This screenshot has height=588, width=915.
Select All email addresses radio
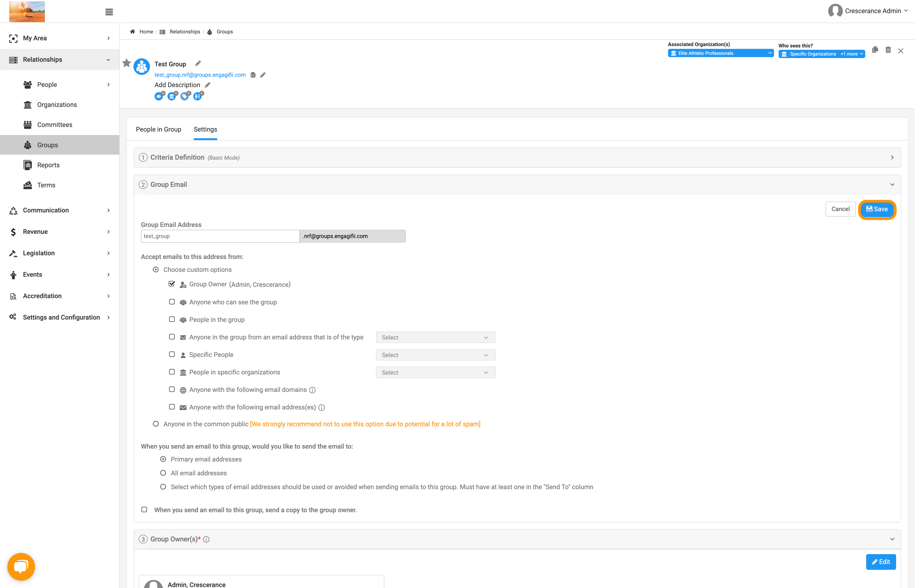click(x=163, y=473)
